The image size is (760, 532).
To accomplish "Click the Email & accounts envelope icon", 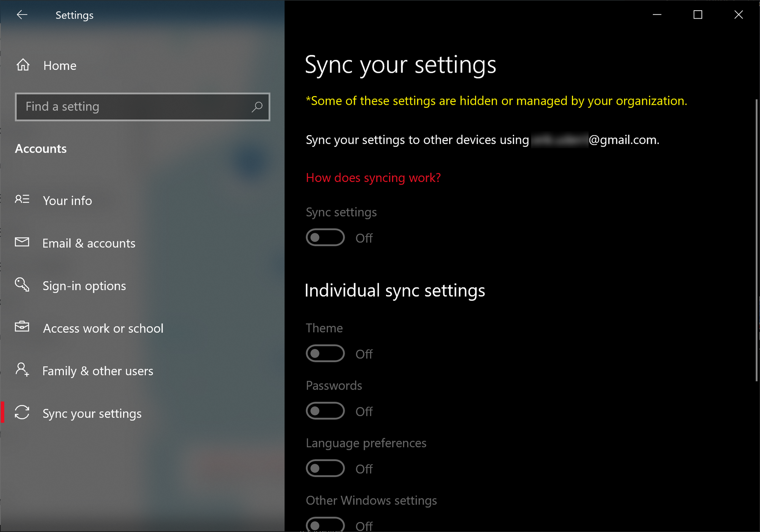I will point(22,242).
